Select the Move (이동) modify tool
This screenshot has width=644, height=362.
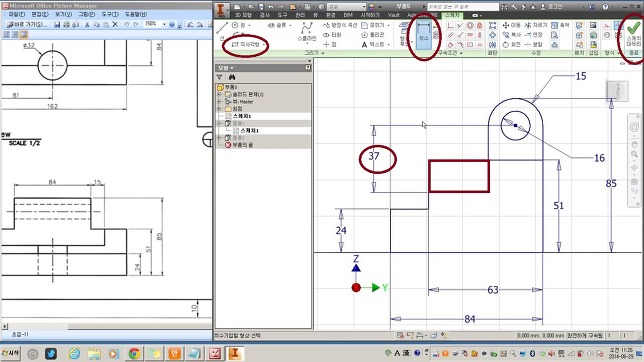coord(512,25)
